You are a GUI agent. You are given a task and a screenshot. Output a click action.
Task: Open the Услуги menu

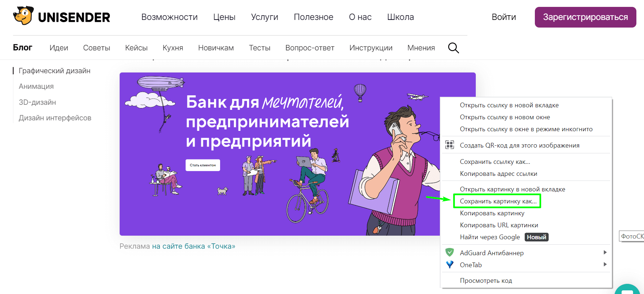(x=264, y=17)
